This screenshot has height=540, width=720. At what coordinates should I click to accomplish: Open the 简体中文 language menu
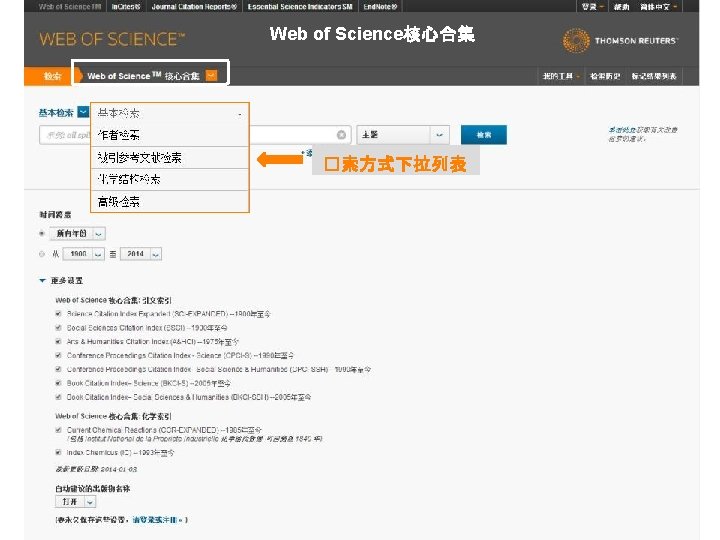[x=658, y=7]
